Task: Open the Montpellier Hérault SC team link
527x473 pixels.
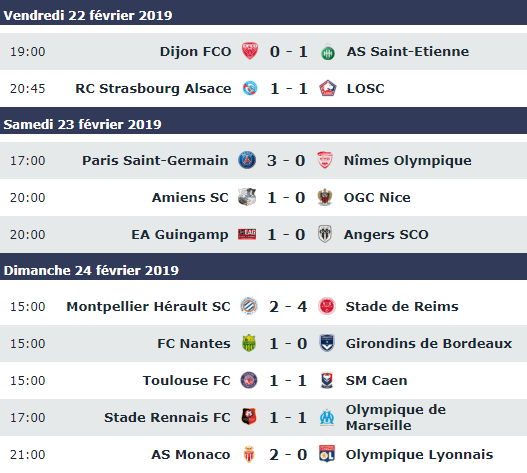Action: click(148, 306)
